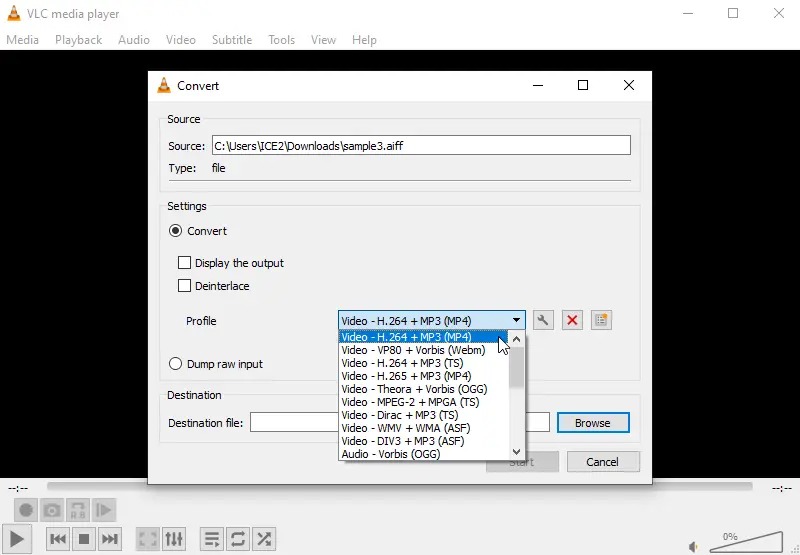Open the Help menu
Image resolution: width=800 pixels, height=555 pixels.
(364, 40)
